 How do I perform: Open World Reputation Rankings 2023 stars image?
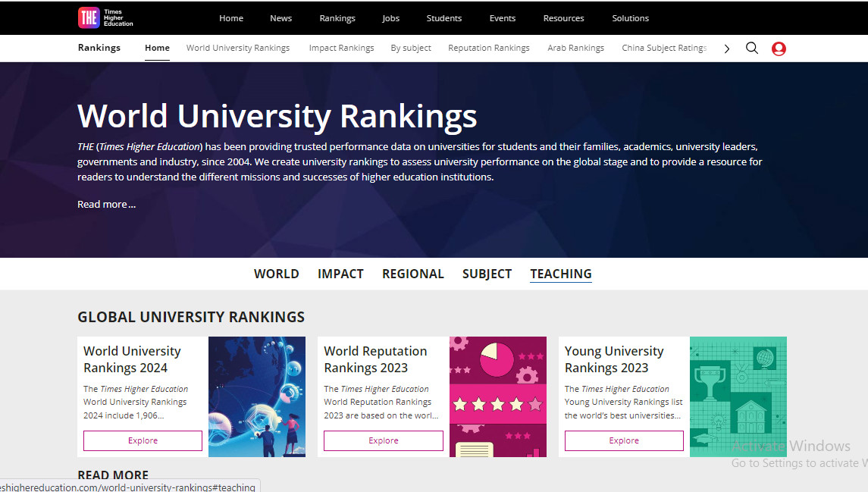[x=497, y=396]
